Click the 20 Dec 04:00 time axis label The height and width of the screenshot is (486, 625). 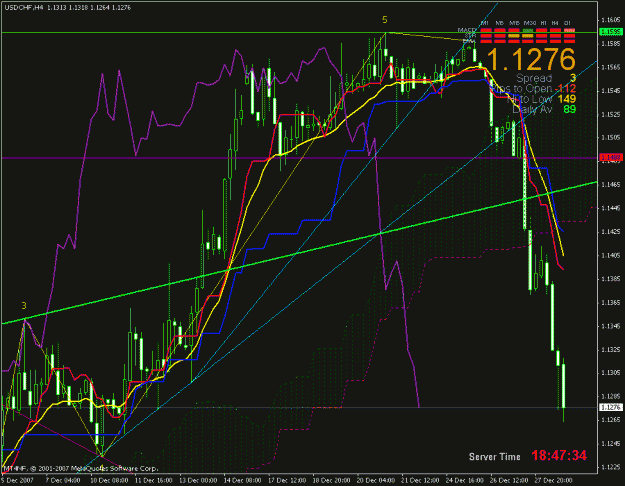pos(375,480)
